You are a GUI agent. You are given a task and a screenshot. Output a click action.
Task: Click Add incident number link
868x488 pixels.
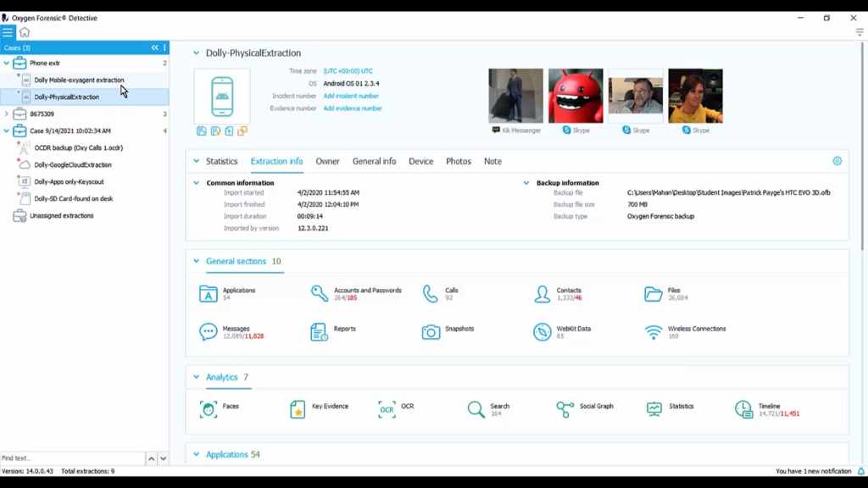coord(350,96)
